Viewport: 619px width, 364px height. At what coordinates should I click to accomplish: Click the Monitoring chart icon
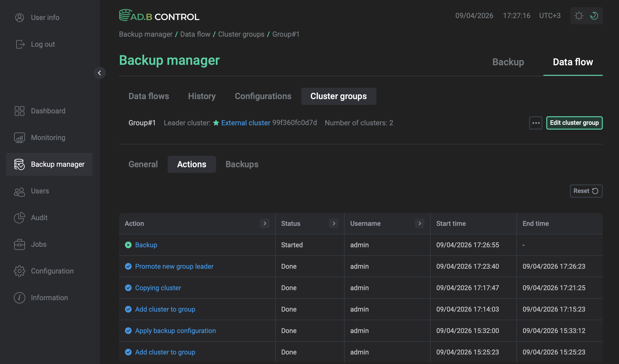click(x=19, y=138)
